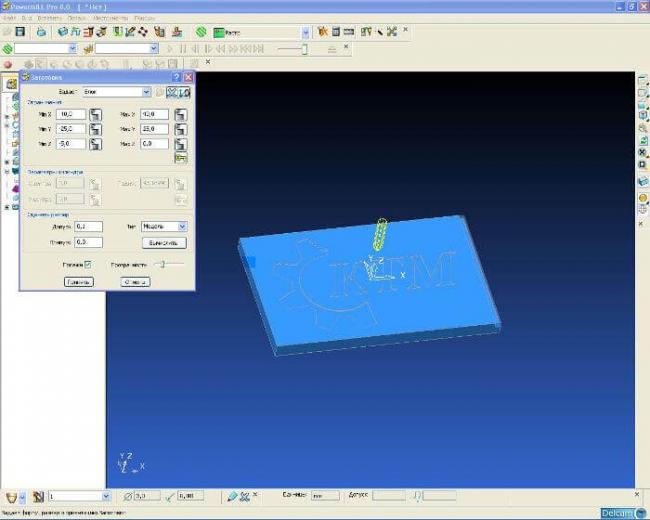Toggle the lock beside the Max Y field

(x=180, y=129)
